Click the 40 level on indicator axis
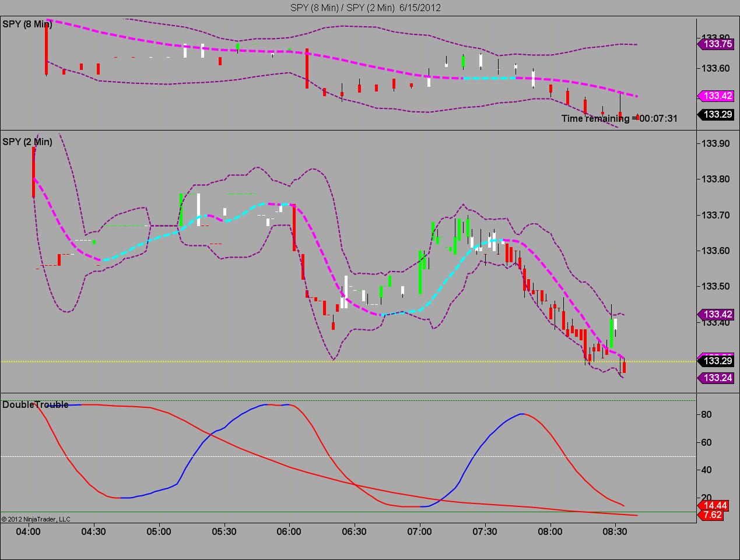This screenshot has width=740, height=560. 706,470
